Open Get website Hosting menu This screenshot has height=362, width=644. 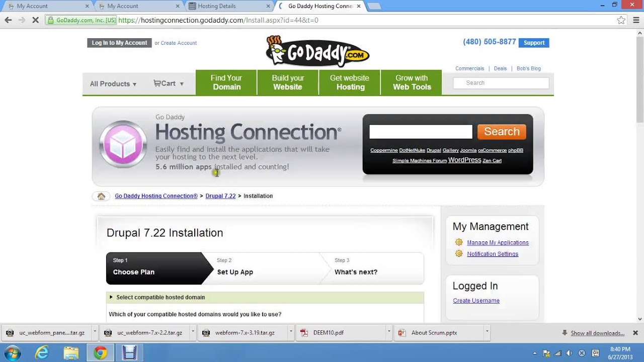350,82
